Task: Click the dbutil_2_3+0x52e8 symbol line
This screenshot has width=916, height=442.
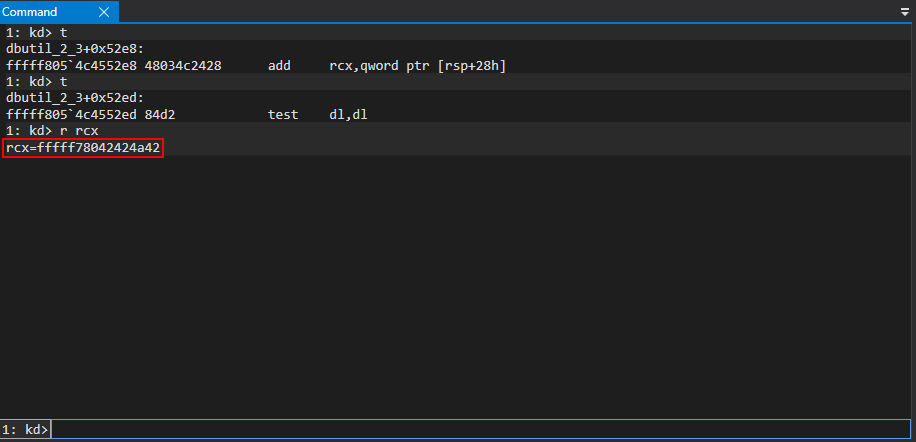Action: (75, 49)
